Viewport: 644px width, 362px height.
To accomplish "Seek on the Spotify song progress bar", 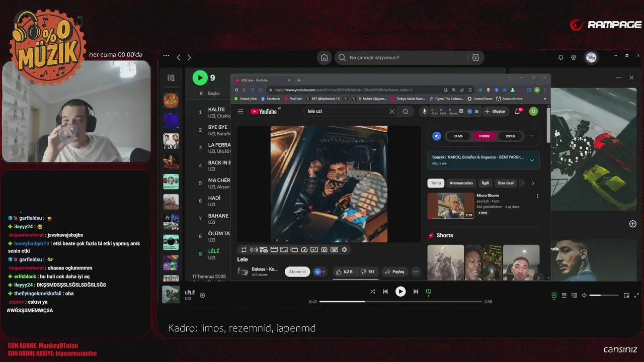I will [x=400, y=302].
